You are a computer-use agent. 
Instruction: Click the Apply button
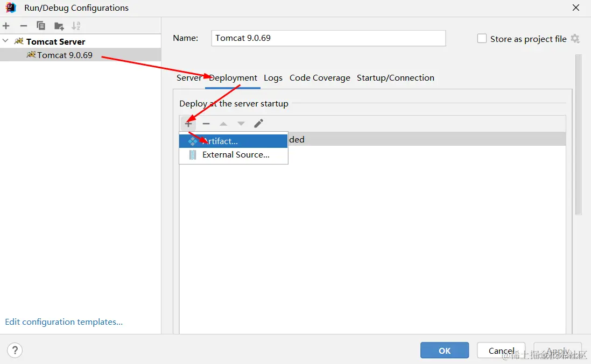[558, 351]
